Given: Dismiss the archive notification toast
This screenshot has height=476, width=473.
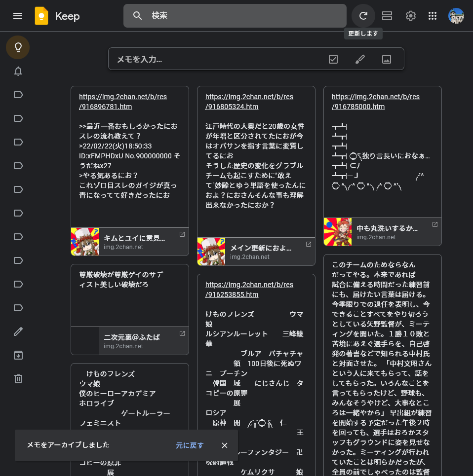Looking at the screenshot, I should pos(225,445).
